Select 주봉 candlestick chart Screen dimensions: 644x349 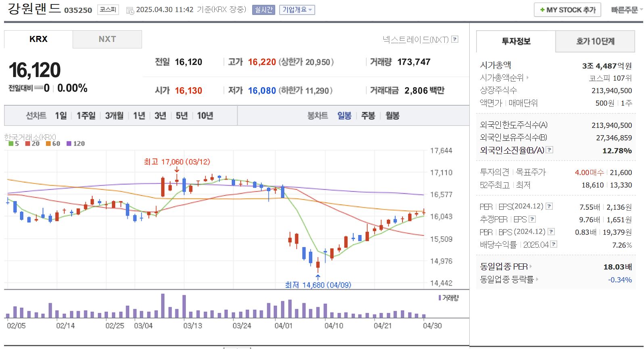[368, 116]
